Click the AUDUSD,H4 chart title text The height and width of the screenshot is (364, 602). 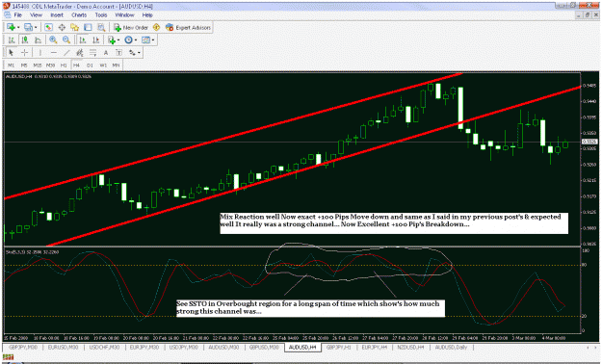(48, 76)
